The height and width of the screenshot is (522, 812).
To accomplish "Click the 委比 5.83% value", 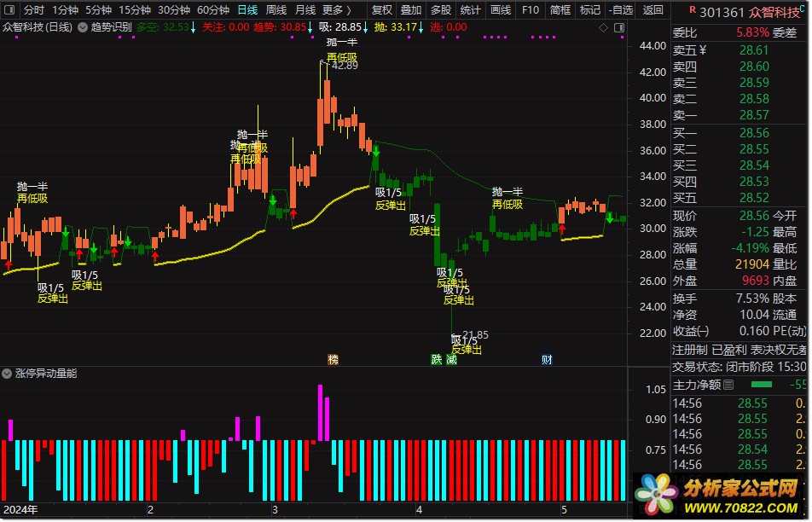I will point(753,32).
